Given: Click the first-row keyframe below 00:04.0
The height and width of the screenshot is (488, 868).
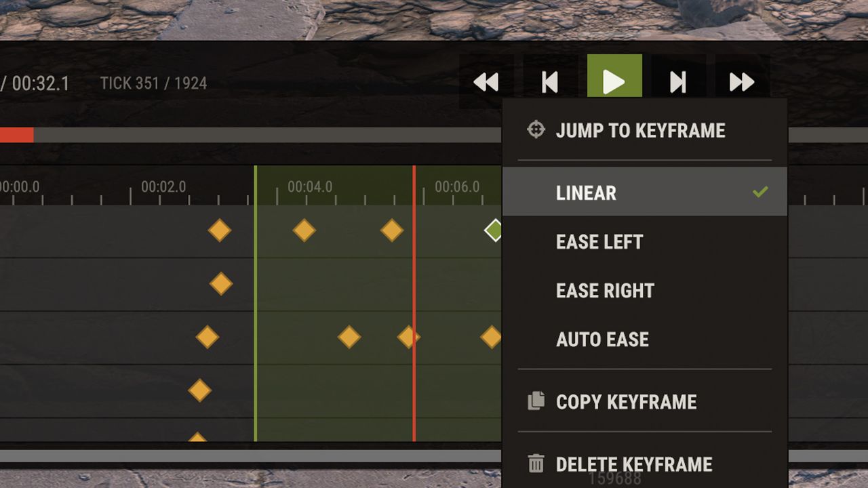Looking at the screenshot, I should click(x=304, y=230).
